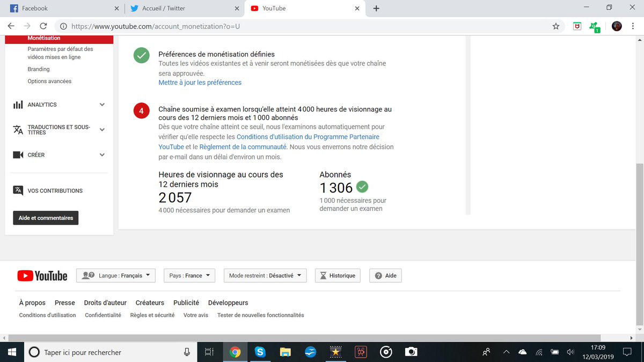This screenshot has height=362, width=644.
Task: Open the Confidentialité footer link
Action: click(103, 315)
